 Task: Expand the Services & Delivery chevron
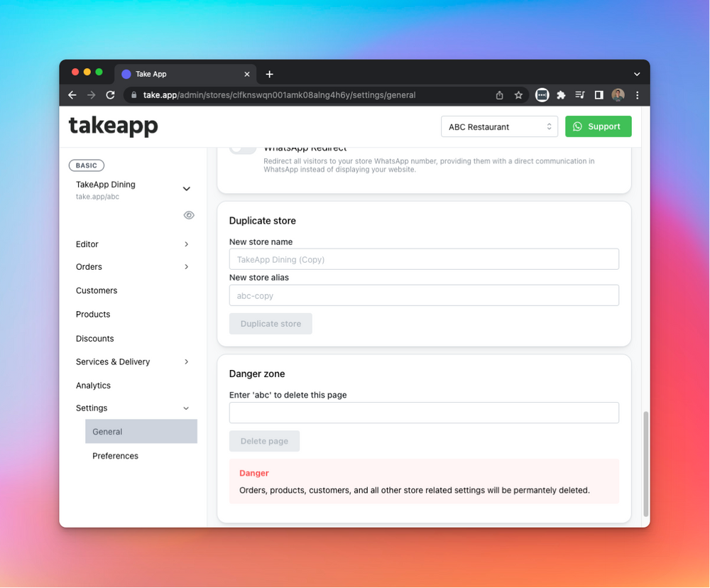(186, 361)
